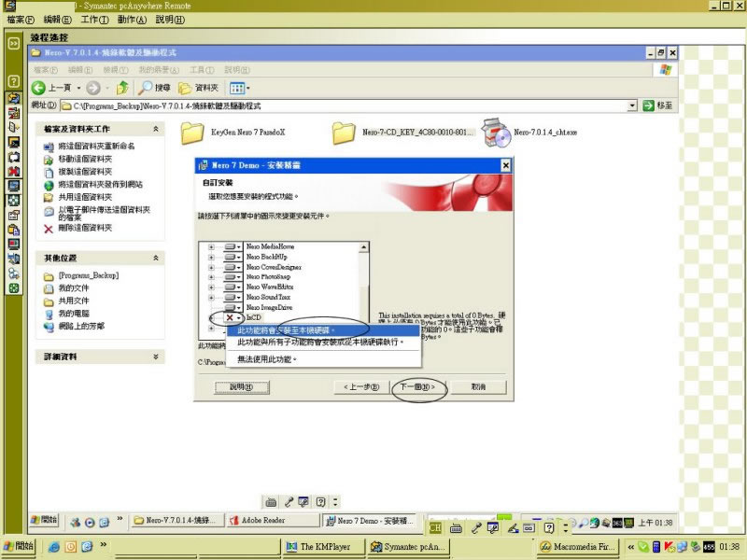Click the help icon on the floating toolbar
Image resolution: width=747 pixels, height=560 pixels.
[x=320, y=502]
